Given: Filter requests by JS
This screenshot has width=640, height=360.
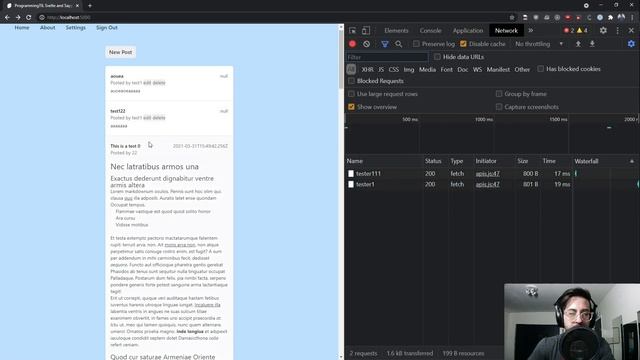Looking at the screenshot, I should [x=381, y=69].
